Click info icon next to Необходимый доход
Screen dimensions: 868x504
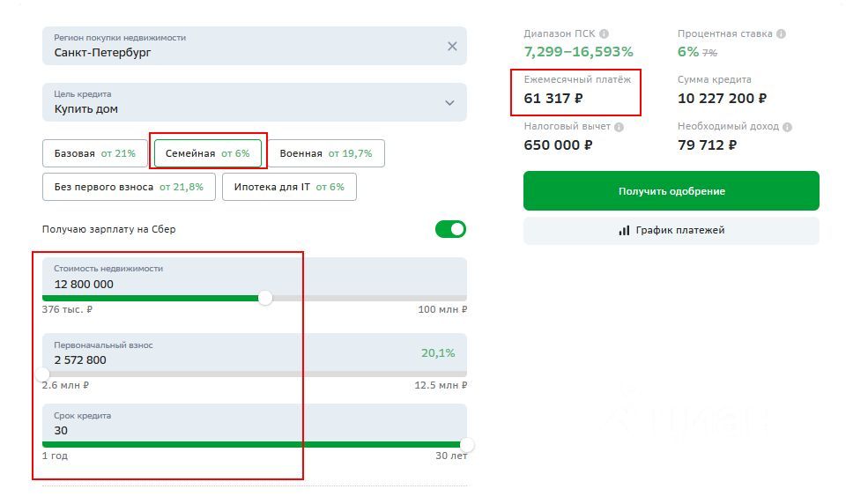pos(787,127)
